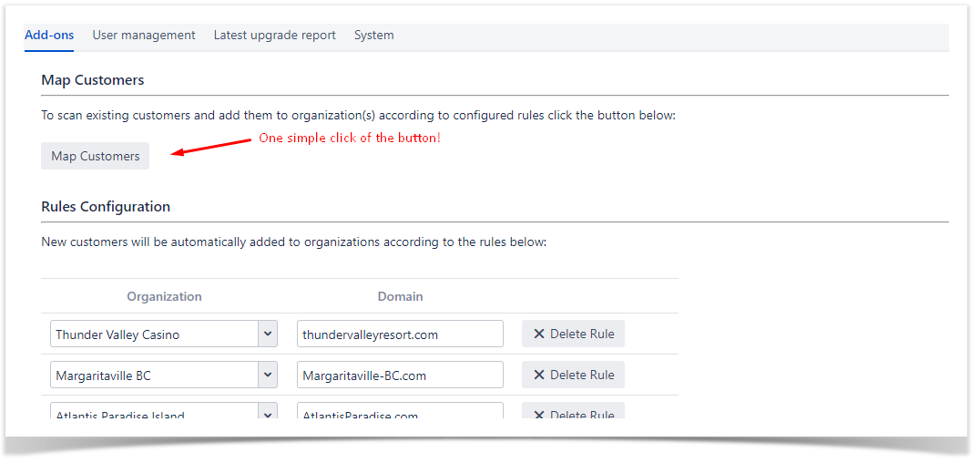The width and height of the screenshot is (980, 463).
Task: Click the Organization column header
Action: tap(164, 296)
